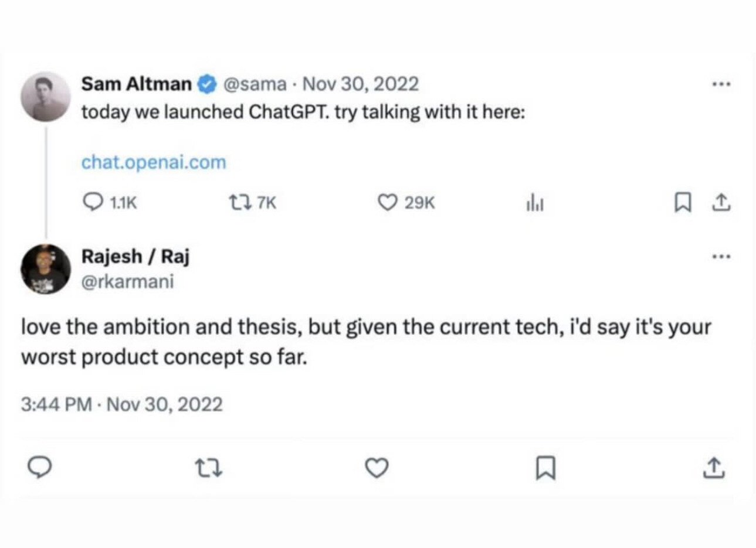Like Sam Altman's tweet
This screenshot has height=548, width=756.
(x=387, y=202)
